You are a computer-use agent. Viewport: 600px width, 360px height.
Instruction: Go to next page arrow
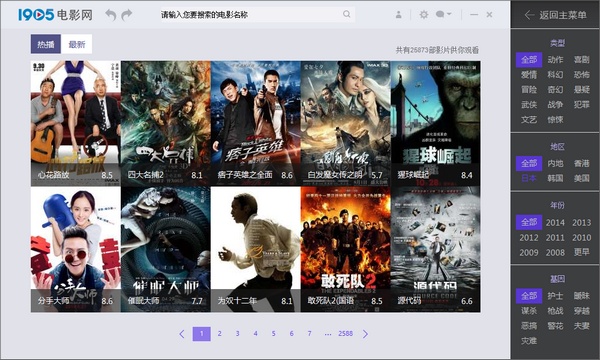coord(365,334)
